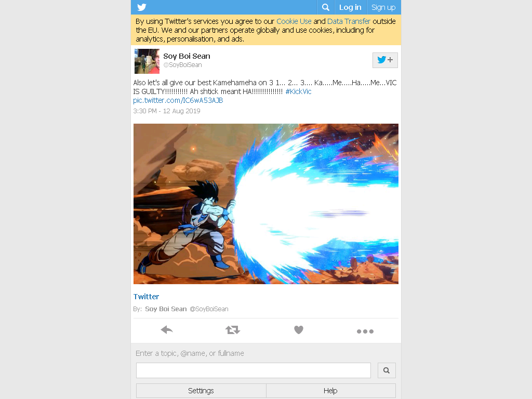This screenshot has width=532, height=399.
Task: Click Soy Boi Sean in the By line
Action: pos(166,309)
